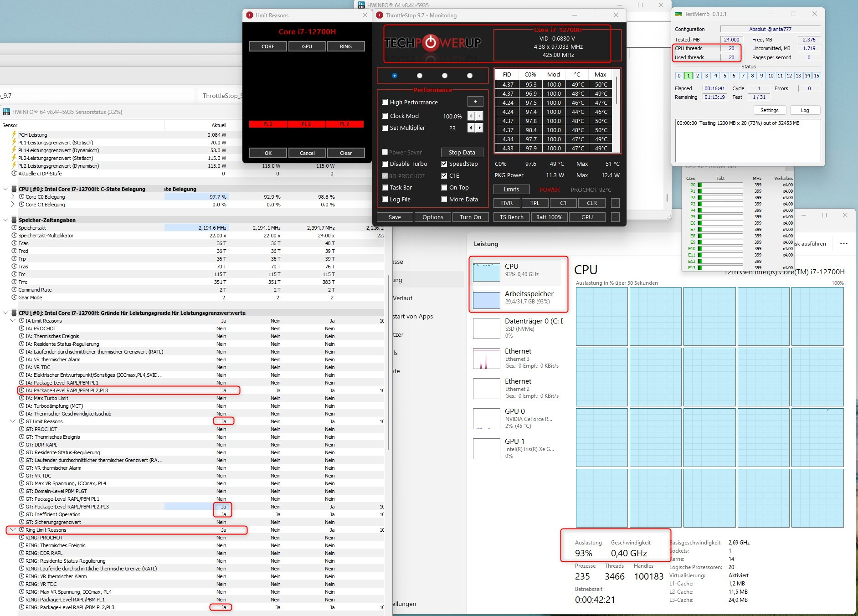858x616 pixels.
Task: Click the chip icon of the C-State Belegung header
Action: (x=14, y=189)
